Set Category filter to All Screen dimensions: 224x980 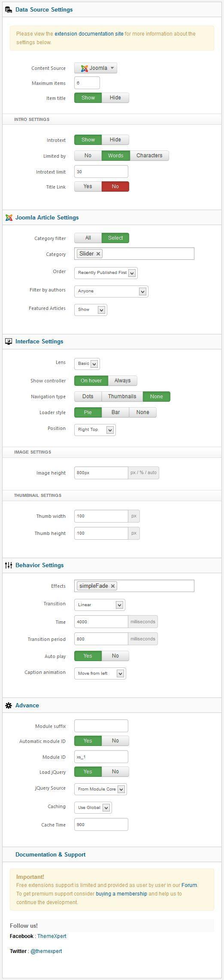(88, 238)
